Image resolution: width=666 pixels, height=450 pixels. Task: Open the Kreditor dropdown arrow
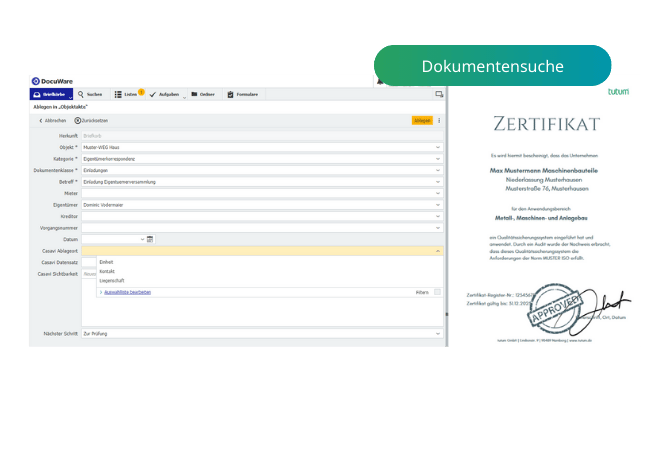(438, 216)
